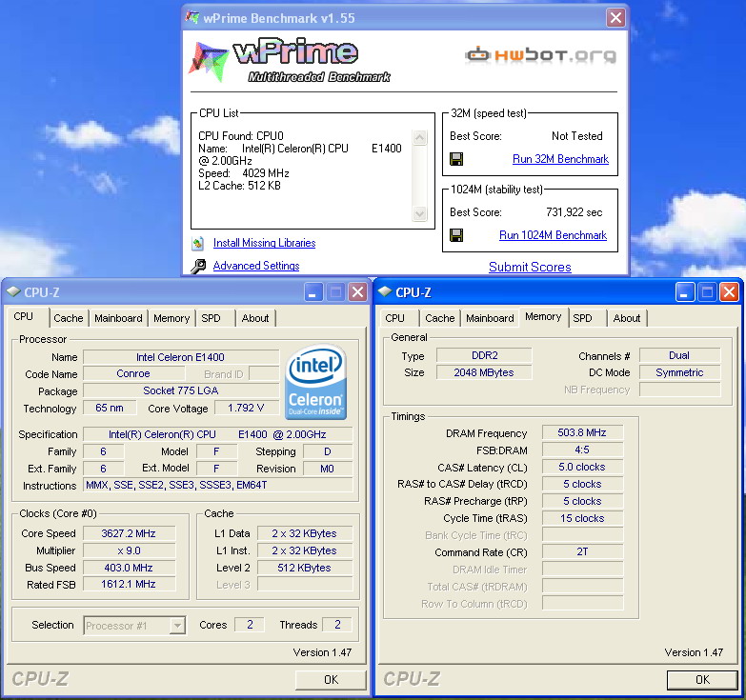Close the left CPU-Z window
Screen dimensions: 746x700
click(x=358, y=292)
